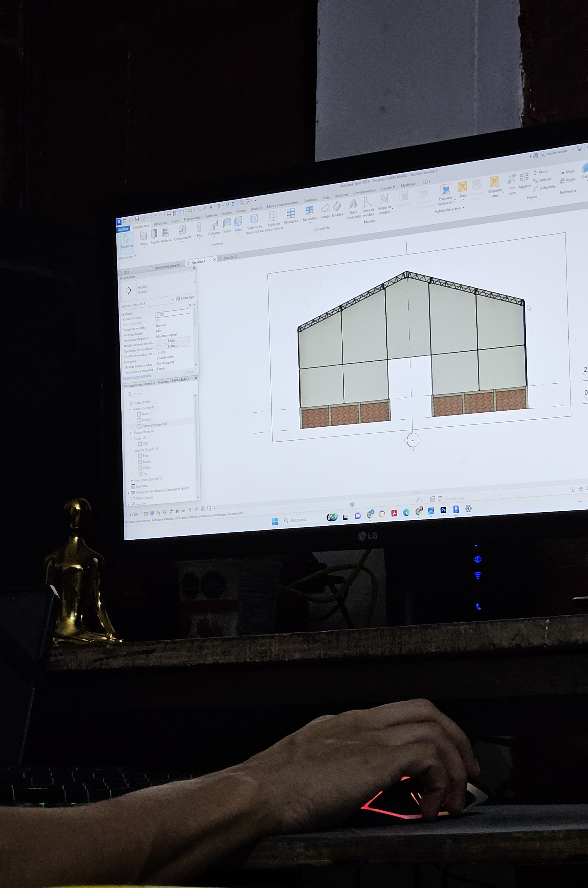Click the Editar tipo button

[x=185, y=298]
